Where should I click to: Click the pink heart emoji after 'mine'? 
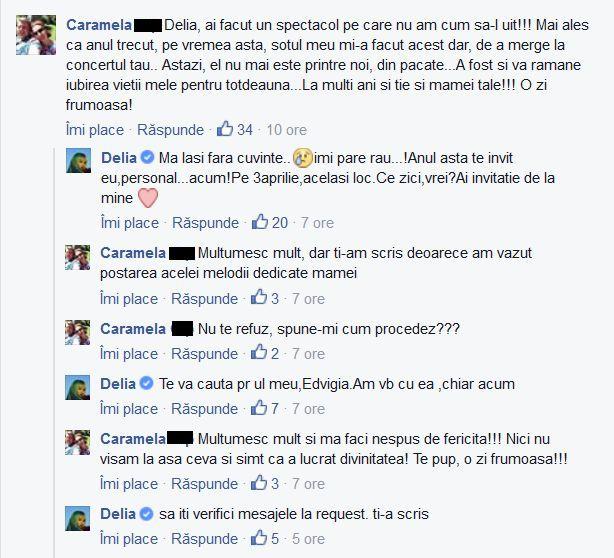tap(148, 198)
